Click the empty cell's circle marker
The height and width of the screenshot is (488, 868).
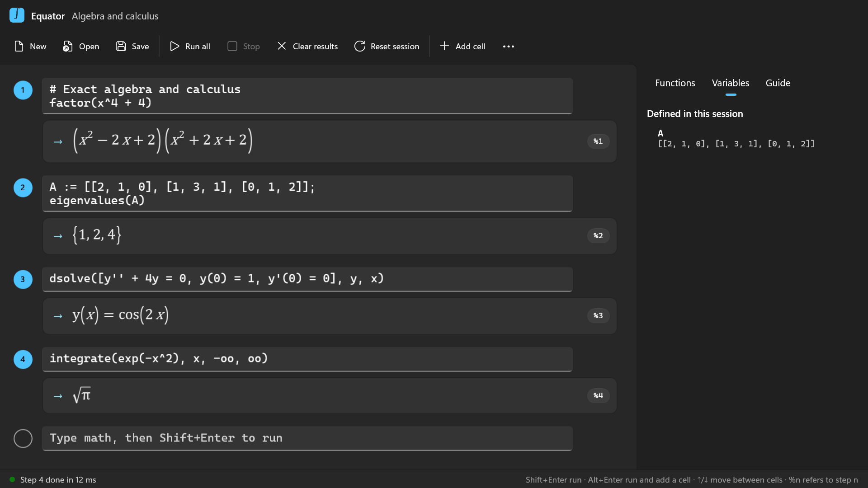coord(23,438)
